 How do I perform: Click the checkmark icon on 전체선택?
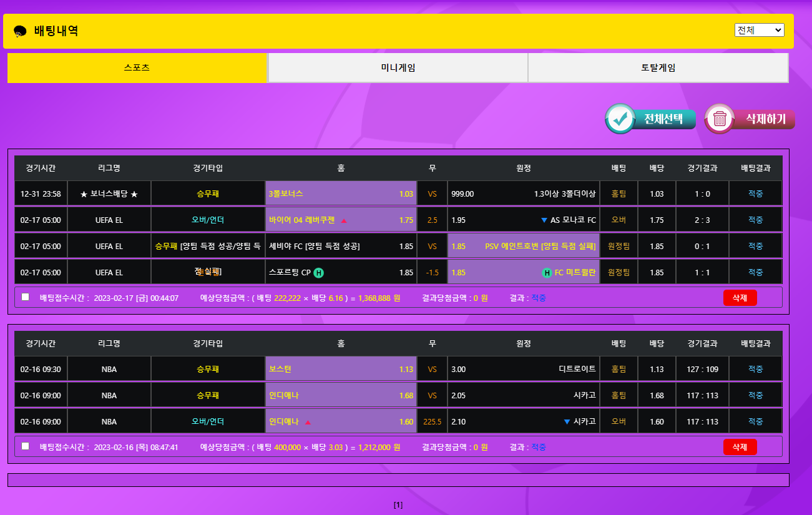620,119
